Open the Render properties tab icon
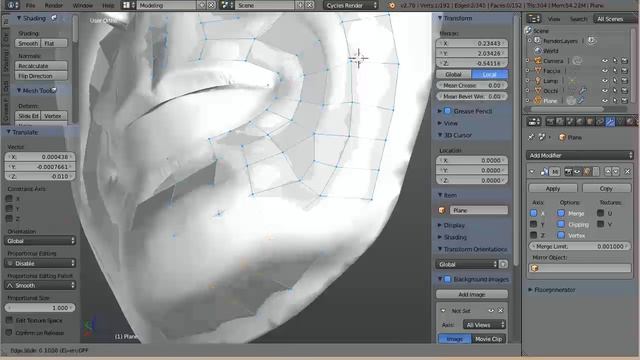The image size is (640, 360). 550,122
